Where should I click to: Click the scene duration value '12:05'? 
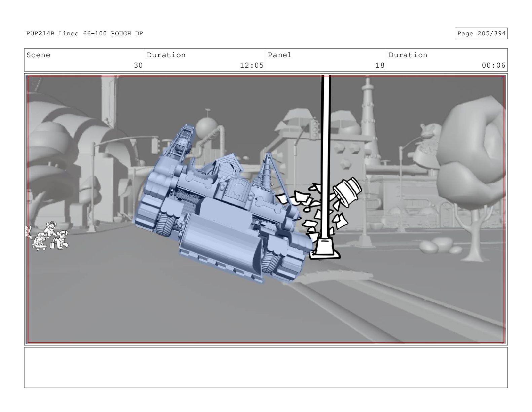[x=252, y=65]
